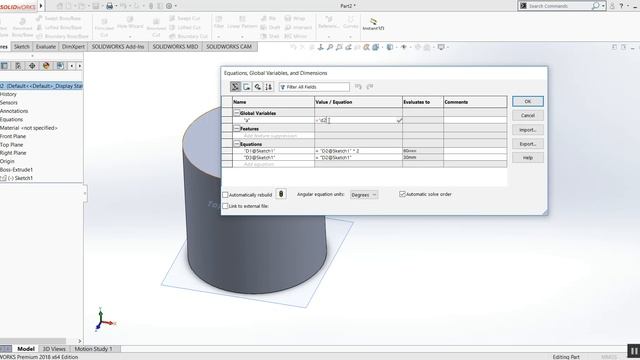This screenshot has width=640, height=360.
Task: Confirm equation with green checkmark
Action: [399, 120]
